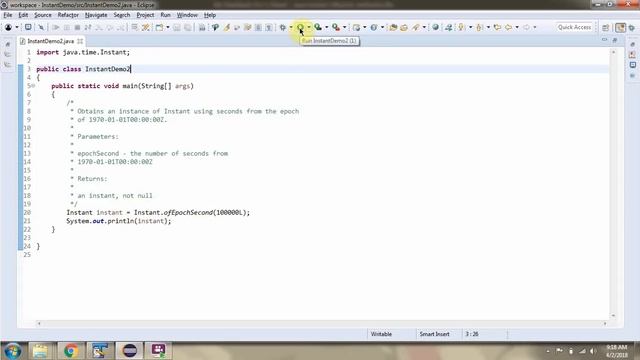This screenshot has width=640, height=360.
Task: Click the Forward navigation arrow
Action: pos(526,27)
